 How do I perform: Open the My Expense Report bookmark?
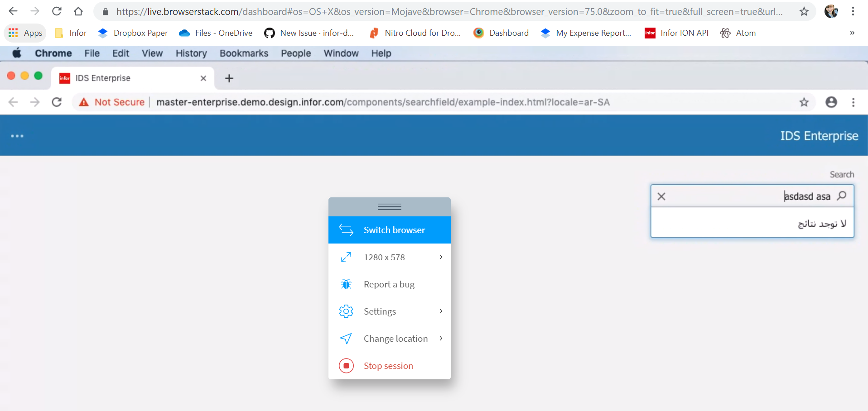[586, 33]
